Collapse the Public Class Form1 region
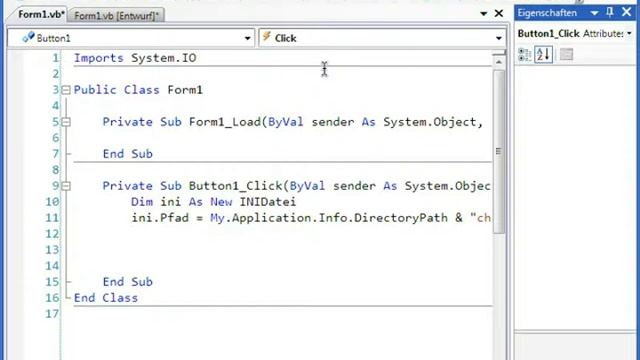 point(66,90)
